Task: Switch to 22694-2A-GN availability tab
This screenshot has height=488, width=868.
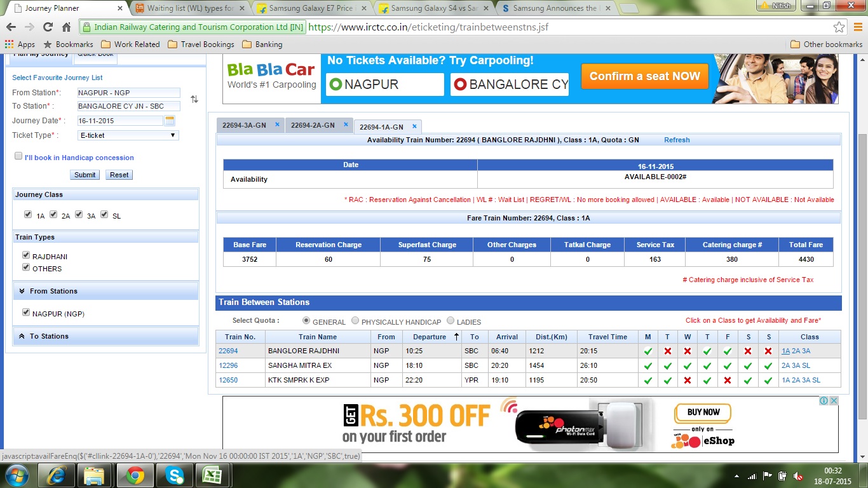Action: coord(313,125)
